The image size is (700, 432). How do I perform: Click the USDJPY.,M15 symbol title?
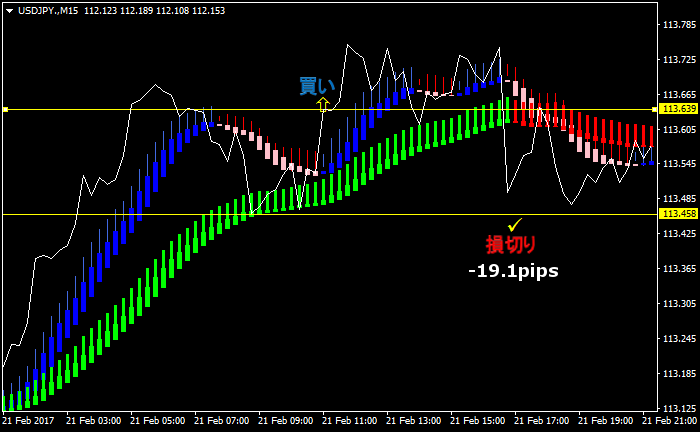(48, 10)
